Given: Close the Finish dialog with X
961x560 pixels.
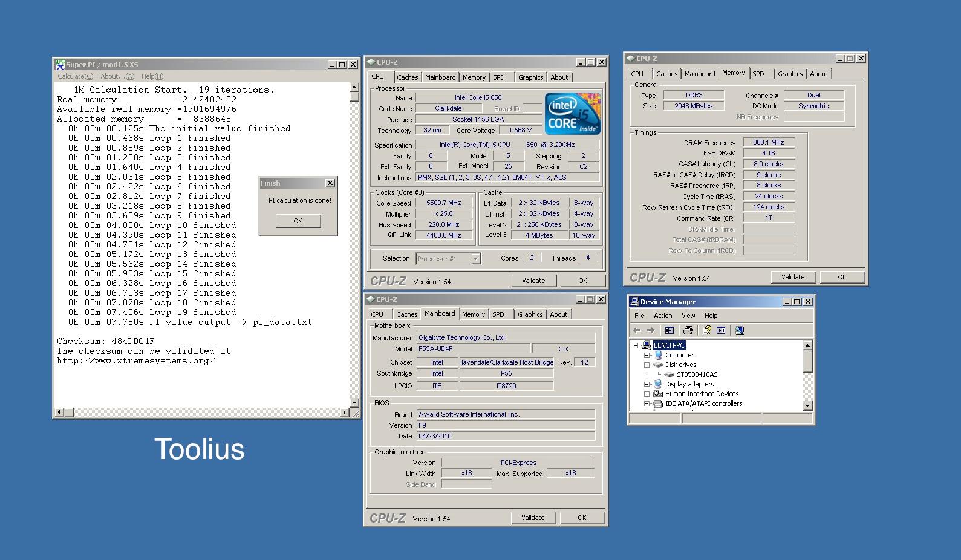Looking at the screenshot, I should click(x=330, y=183).
